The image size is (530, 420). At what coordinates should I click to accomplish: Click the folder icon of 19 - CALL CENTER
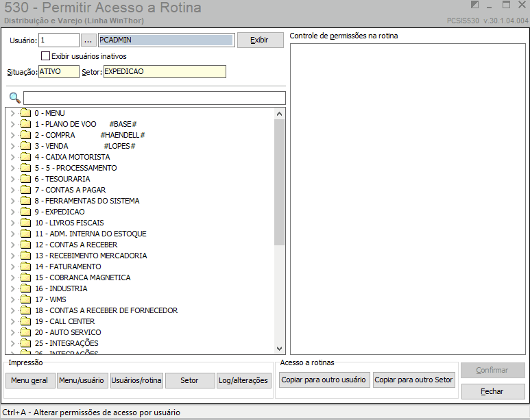point(25,321)
